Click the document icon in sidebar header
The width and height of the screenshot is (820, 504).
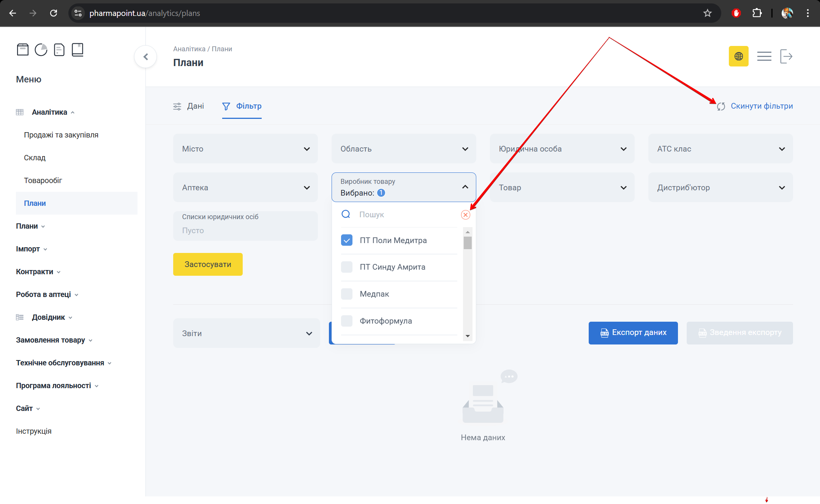tap(59, 50)
